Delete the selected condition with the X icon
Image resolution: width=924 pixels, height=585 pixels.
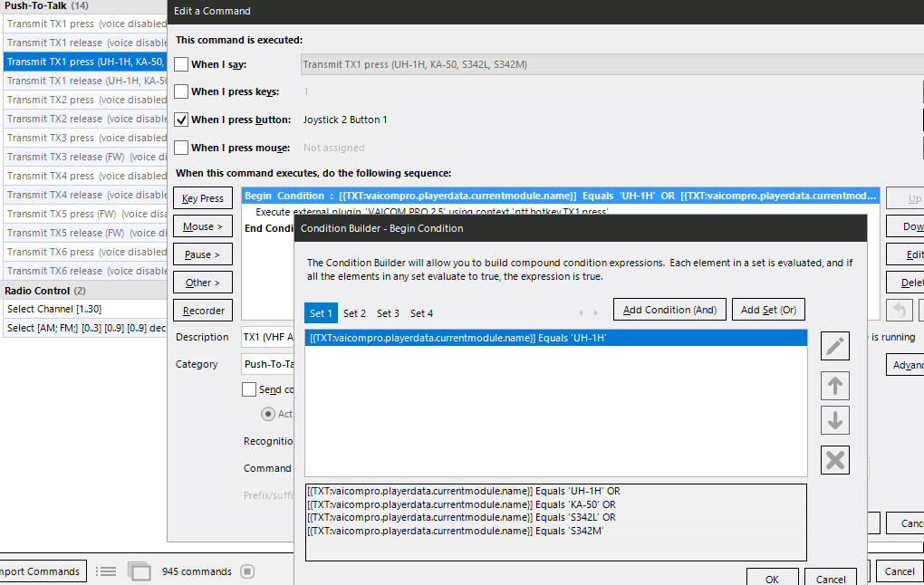835,460
